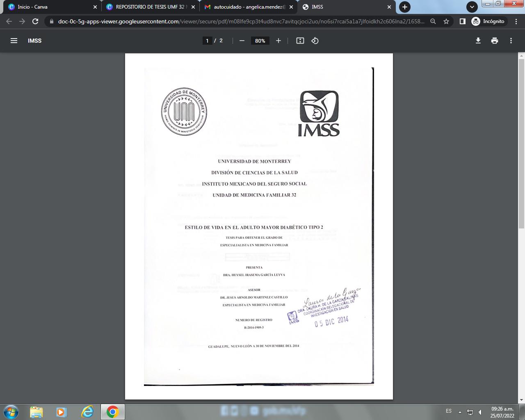Viewport: 525px width, 420px height.
Task: Switch to REPOSITORIO DE TESIS UMF 32 tab
Action: tap(150, 7)
